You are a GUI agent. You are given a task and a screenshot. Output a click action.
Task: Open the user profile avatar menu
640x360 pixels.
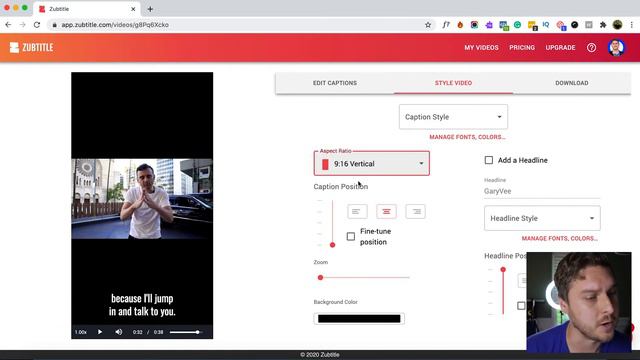click(x=616, y=48)
